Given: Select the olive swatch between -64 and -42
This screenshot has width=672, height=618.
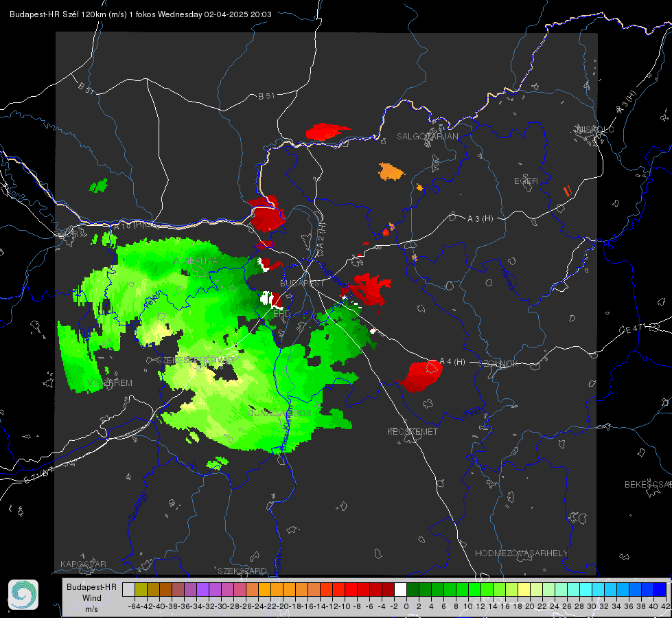Looking at the screenshot, I should tap(141, 589).
